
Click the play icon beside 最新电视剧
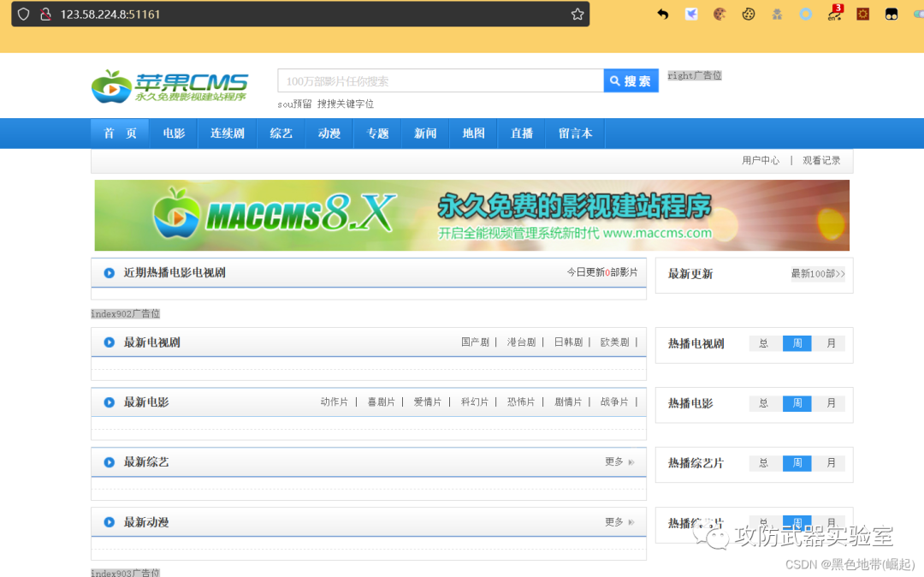[109, 342]
